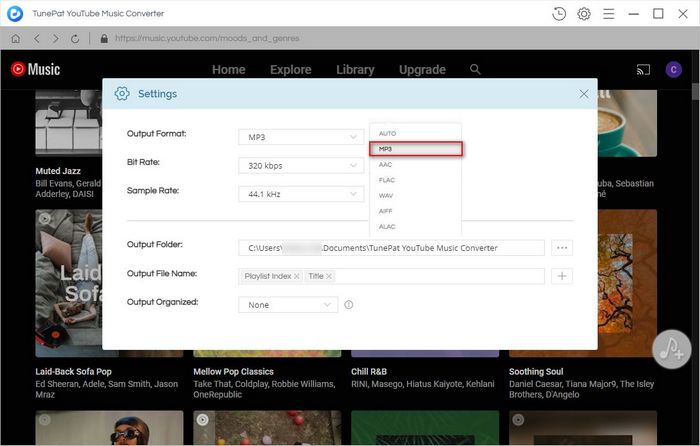This screenshot has height=446, width=700.
Task: Open settings via title bar gear icon
Action: [583, 14]
